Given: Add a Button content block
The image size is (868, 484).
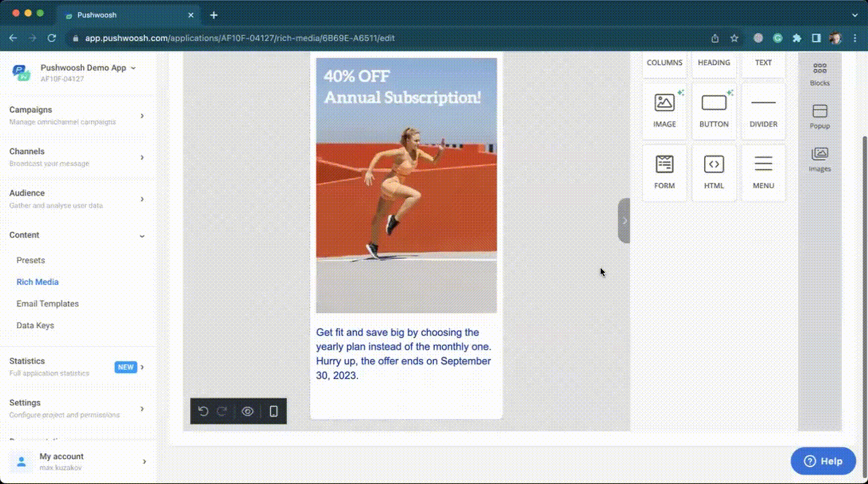Looking at the screenshot, I should [x=713, y=111].
